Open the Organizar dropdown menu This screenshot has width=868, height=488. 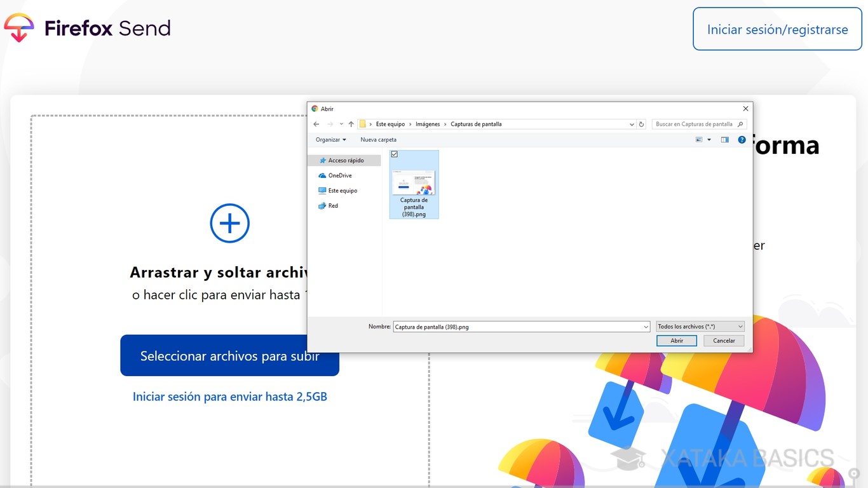[x=330, y=139]
